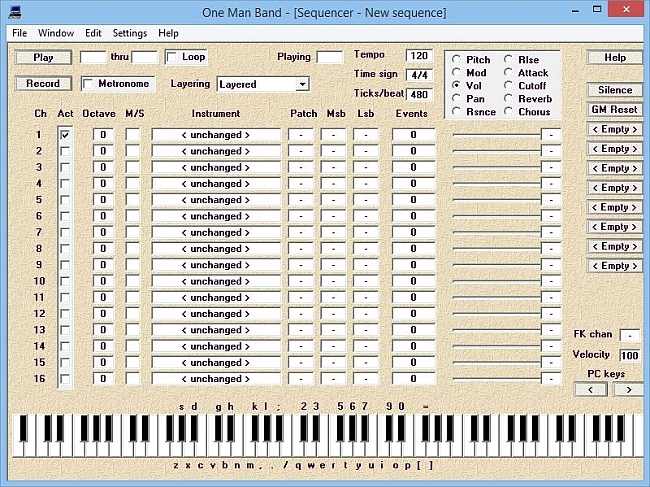Click the M/S box for channel 1
650x487 pixels.
[x=133, y=135]
